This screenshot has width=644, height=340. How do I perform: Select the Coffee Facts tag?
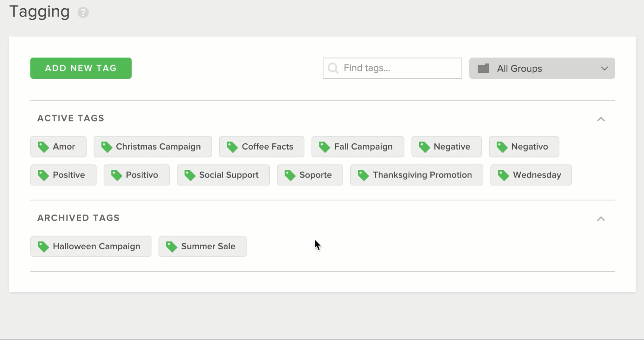click(x=262, y=147)
